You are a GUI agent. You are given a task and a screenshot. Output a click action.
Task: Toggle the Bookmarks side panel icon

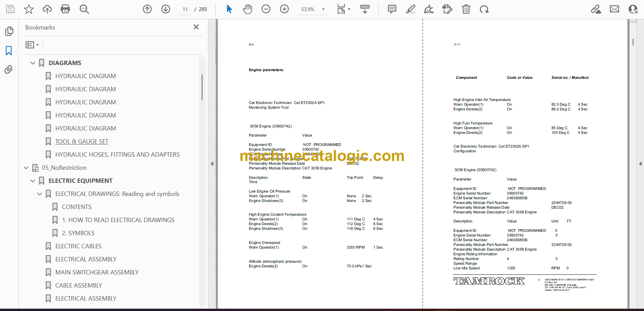click(x=9, y=51)
